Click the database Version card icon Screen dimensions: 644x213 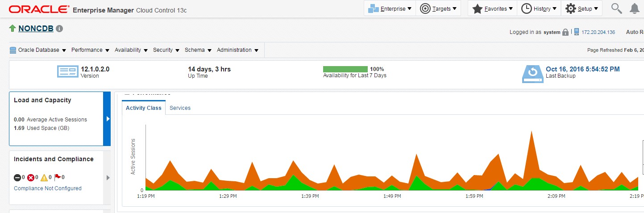click(x=68, y=72)
